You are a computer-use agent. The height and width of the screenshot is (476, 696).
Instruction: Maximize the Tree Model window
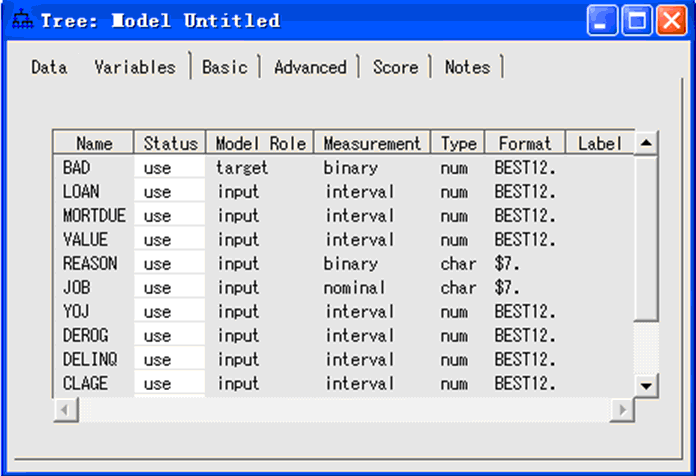click(636, 20)
